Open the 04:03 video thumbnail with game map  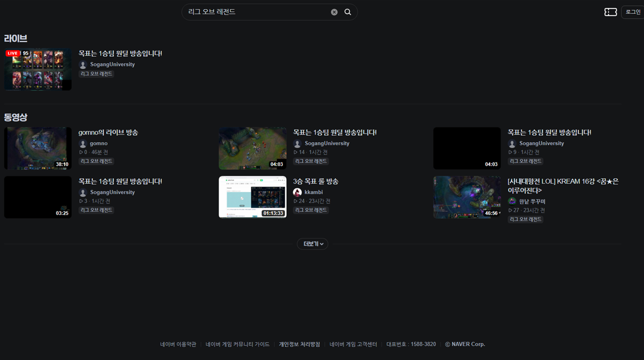252,148
